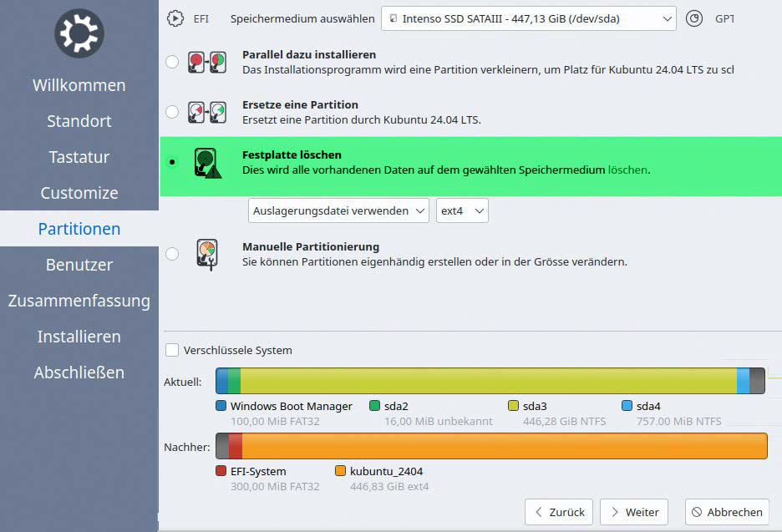782x532 pixels.
Task: Click the Kubuntu gear logo above the sidebar
Action: [79, 33]
